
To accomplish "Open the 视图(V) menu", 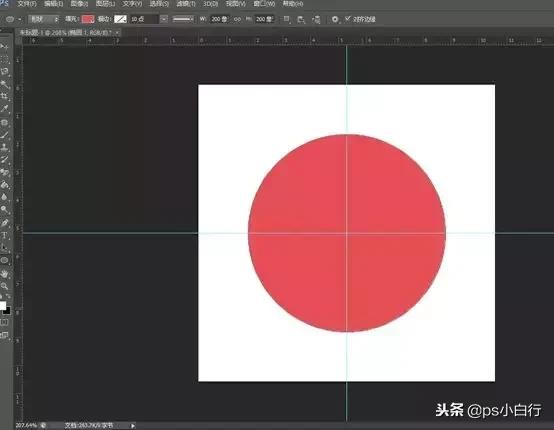I will point(236,4).
